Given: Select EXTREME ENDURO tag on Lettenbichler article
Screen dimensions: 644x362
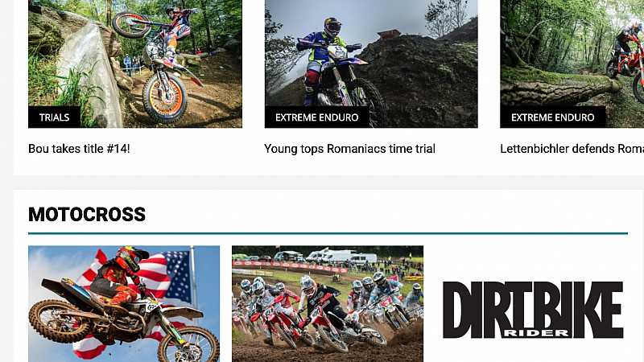Looking at the screenshot, I should (552, 117).
